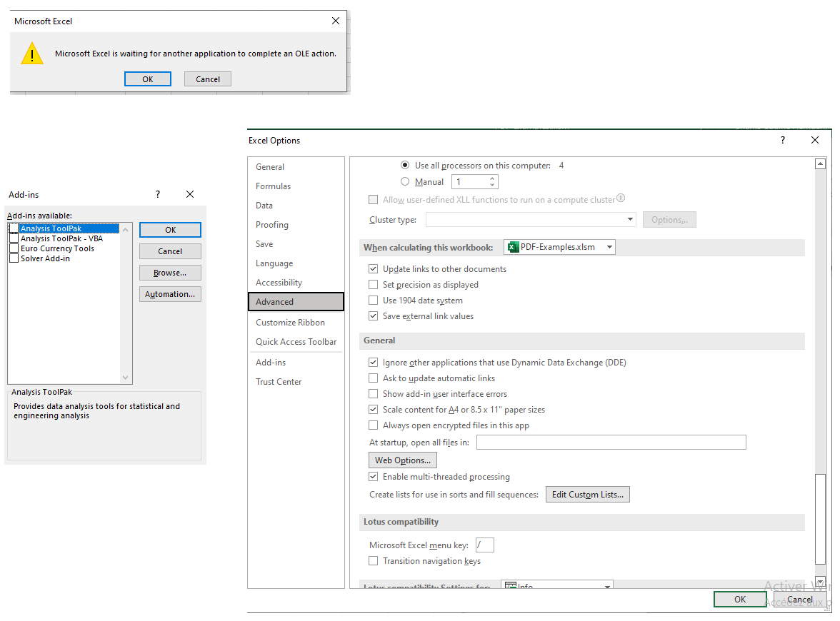The width and height of the screenshot is (840, 621).
Task: Open the Customize Ribbon section
Action: [x=289, y=322]
